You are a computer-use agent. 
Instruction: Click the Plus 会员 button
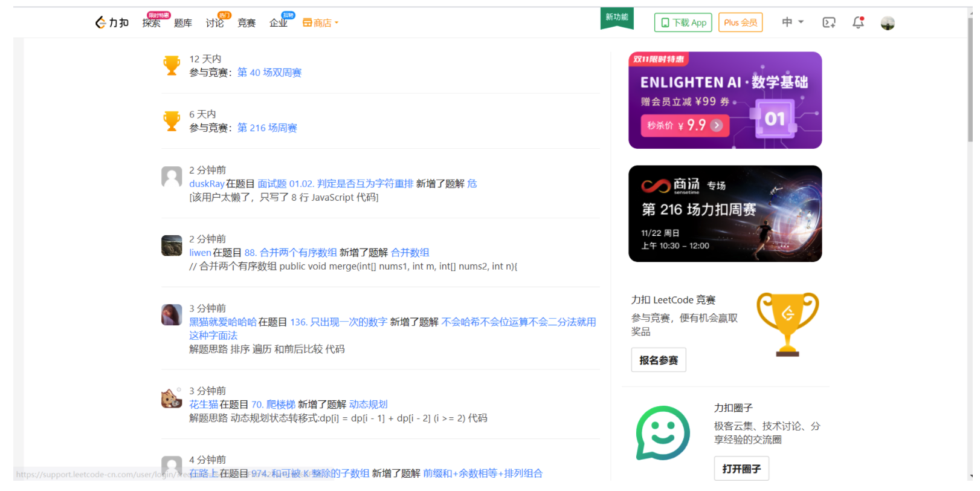click(741, 22)
